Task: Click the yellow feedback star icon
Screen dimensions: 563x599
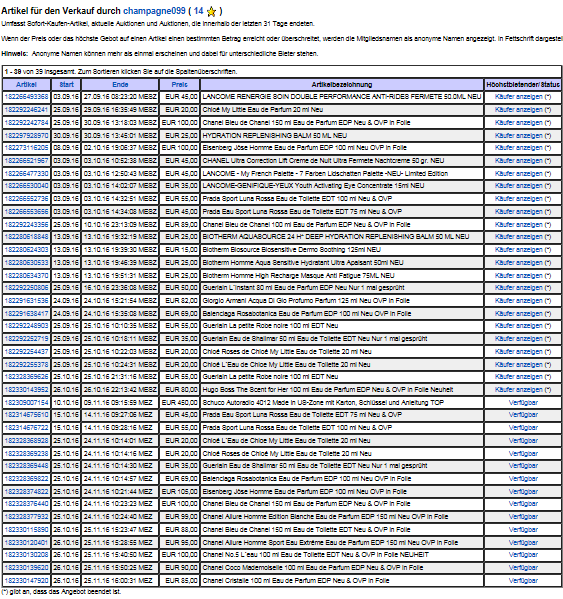Action: click(x=211, y=12)
